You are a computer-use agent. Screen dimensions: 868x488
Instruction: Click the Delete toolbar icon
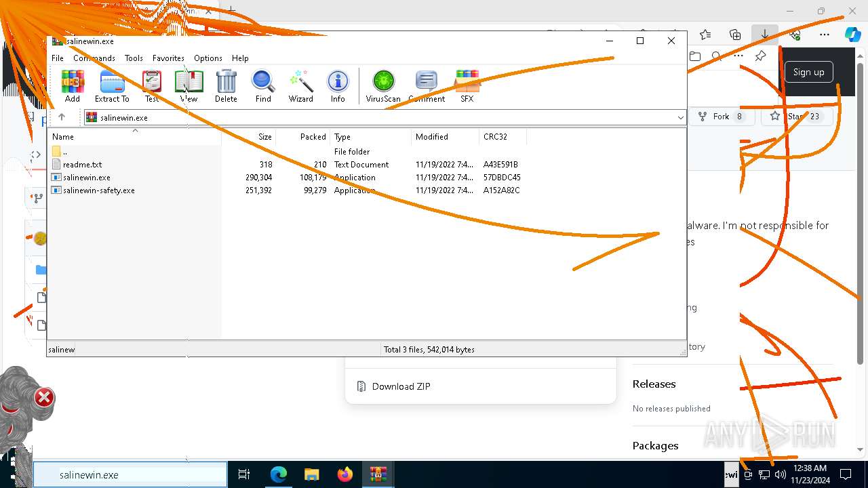226,86
